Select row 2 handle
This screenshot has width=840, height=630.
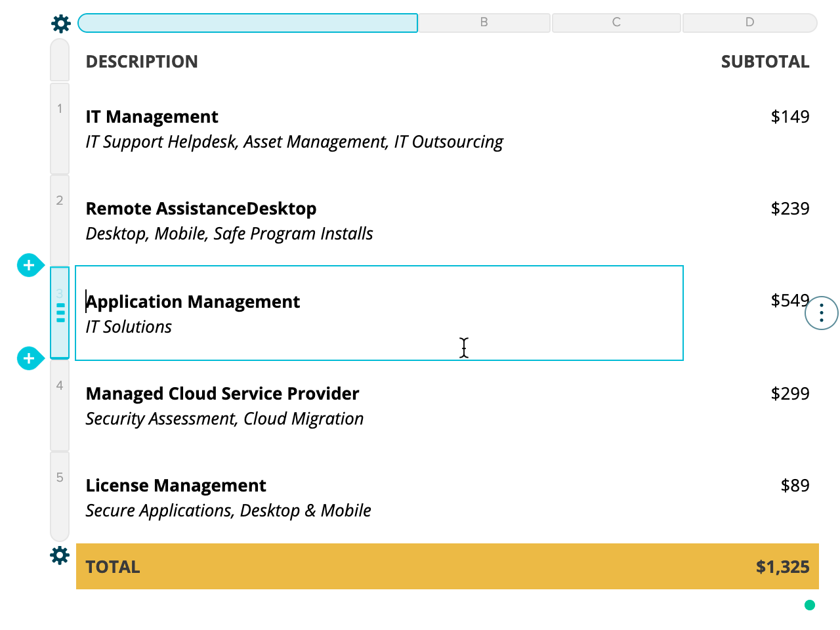tap(60, 220)
